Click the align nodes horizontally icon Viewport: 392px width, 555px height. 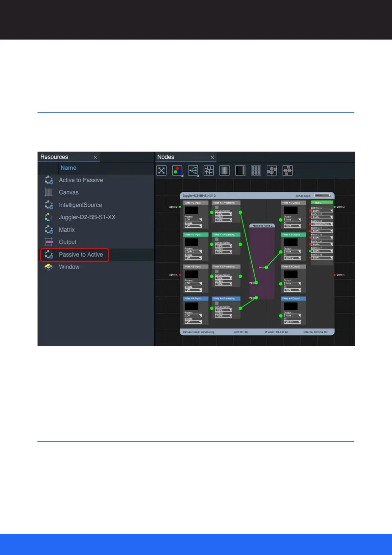288,170
